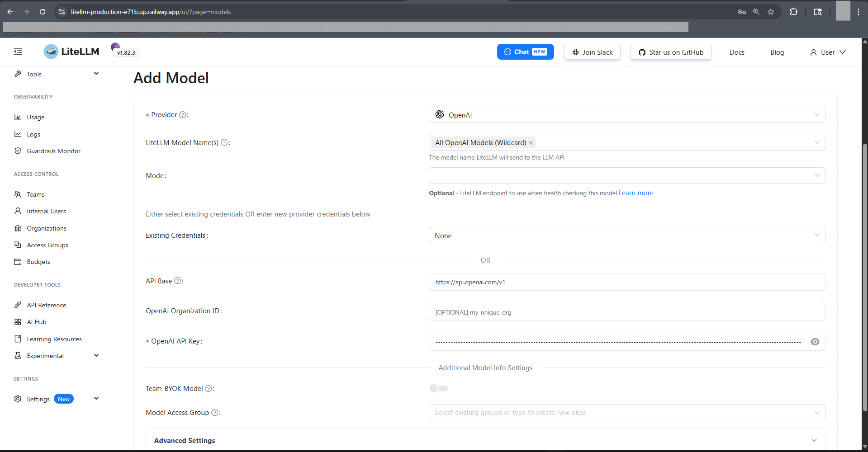Collapse the sidebar with the hamburger icon
Screen dimensions: 868x452
coord(18,51)
